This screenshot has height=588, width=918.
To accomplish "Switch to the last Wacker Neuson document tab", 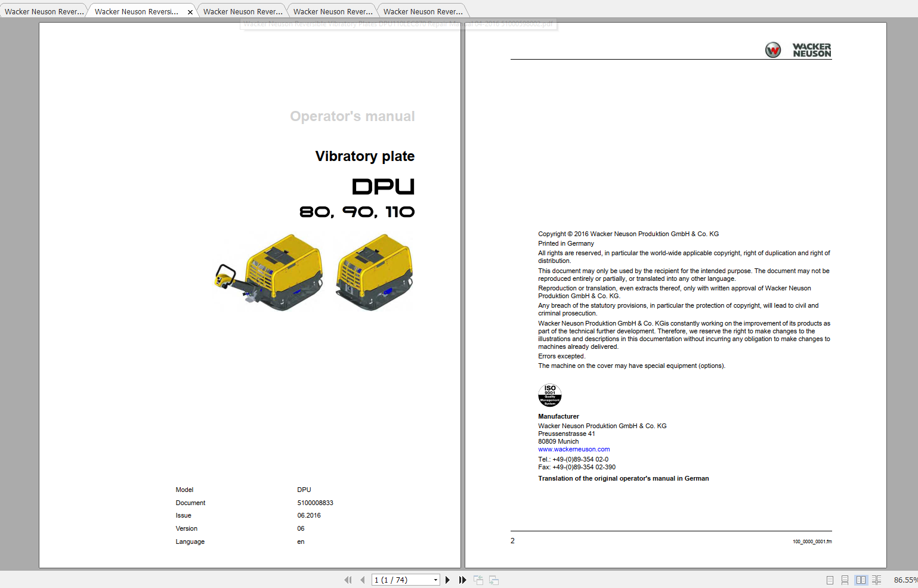I will click(x=422, y=10).
